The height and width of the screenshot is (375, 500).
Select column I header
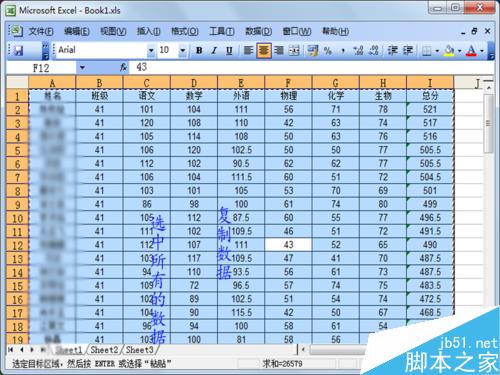[430, 82]
